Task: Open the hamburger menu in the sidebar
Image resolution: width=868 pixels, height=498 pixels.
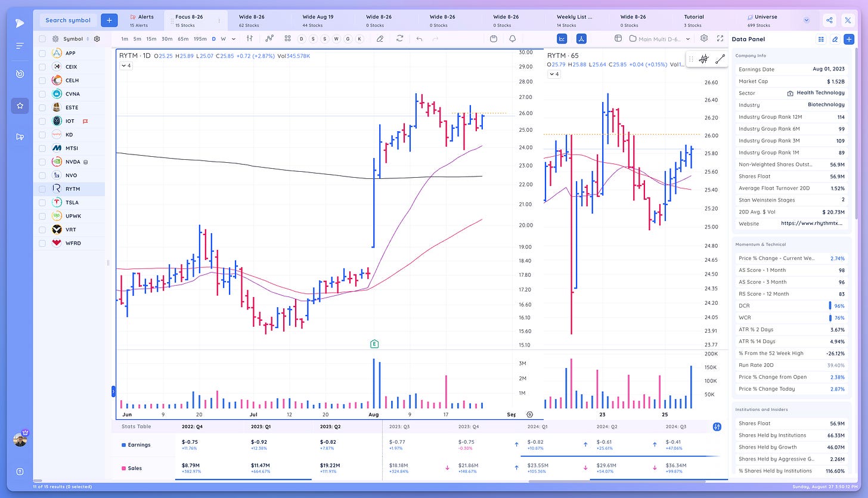Action: (x=20, y=46)
